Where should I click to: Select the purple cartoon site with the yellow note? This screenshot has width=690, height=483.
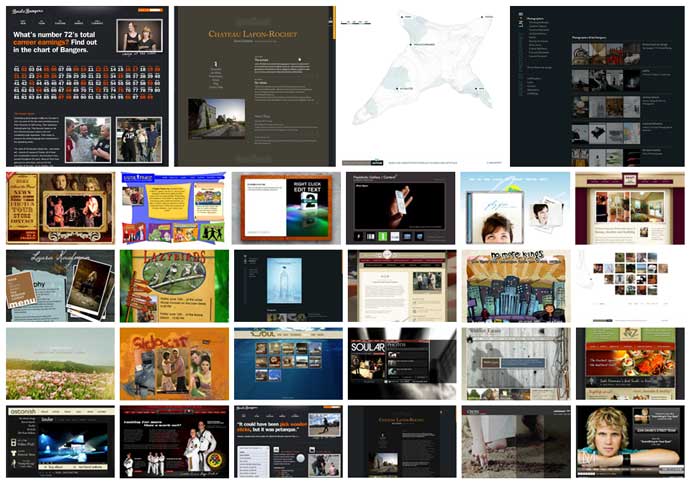(x=174, y=208)
